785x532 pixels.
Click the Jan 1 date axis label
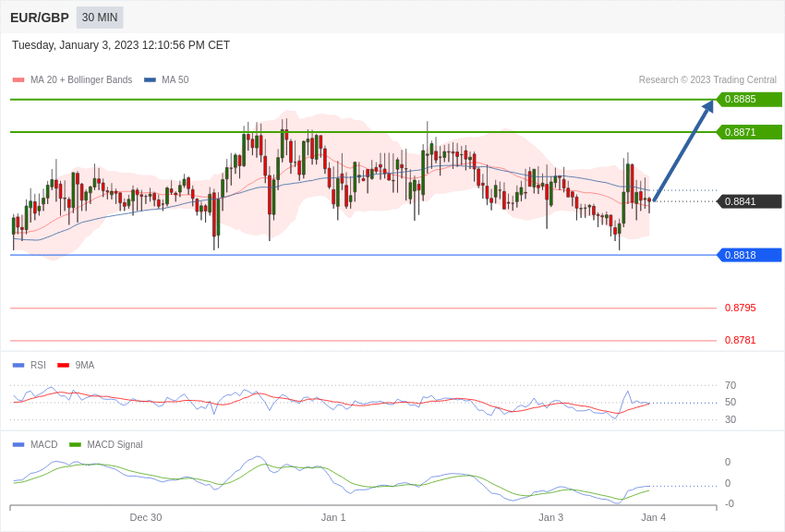point(333,517)
